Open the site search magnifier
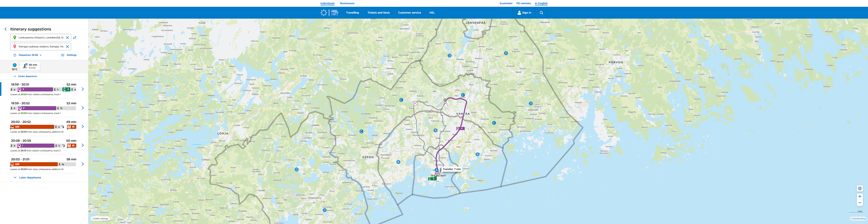Viewport: 868px width, 224px height. (541, 13)
